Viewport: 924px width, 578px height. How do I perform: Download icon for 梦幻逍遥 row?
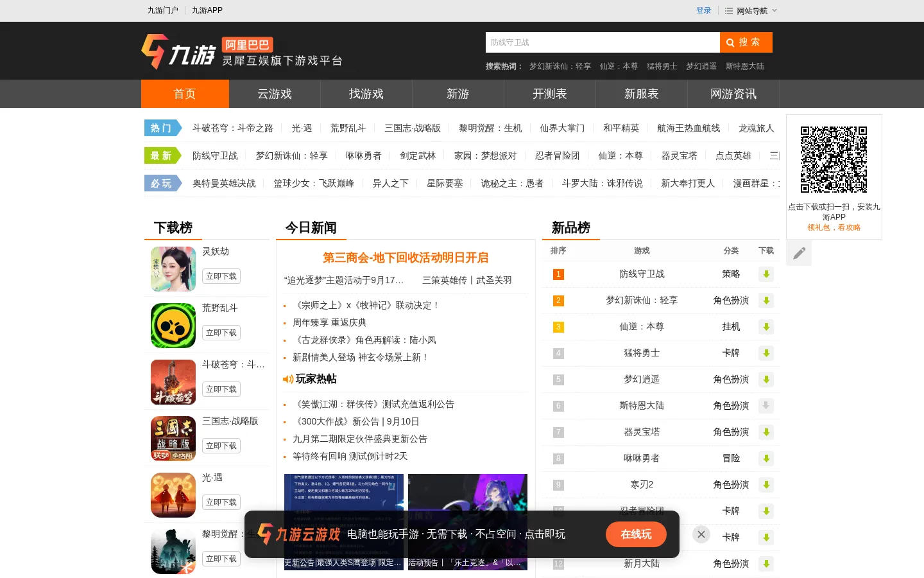pyautogui.click(x=766, y=380)
